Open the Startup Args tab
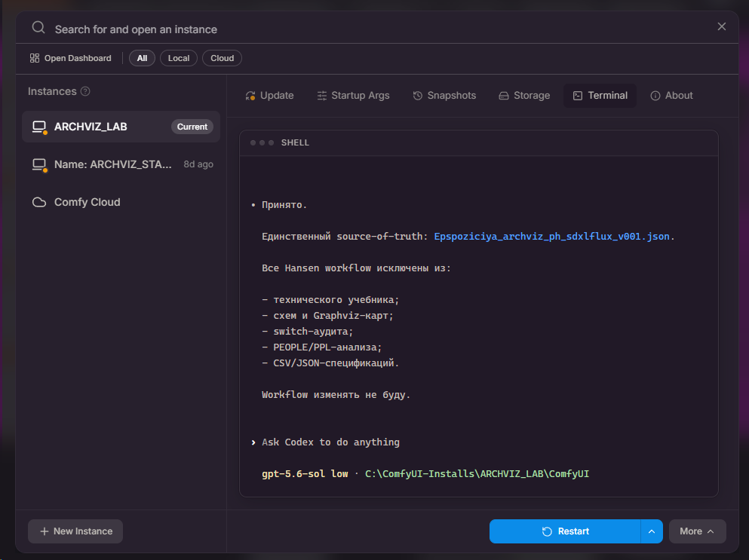The width and height of the screenshot is (749, 560). 353,96
